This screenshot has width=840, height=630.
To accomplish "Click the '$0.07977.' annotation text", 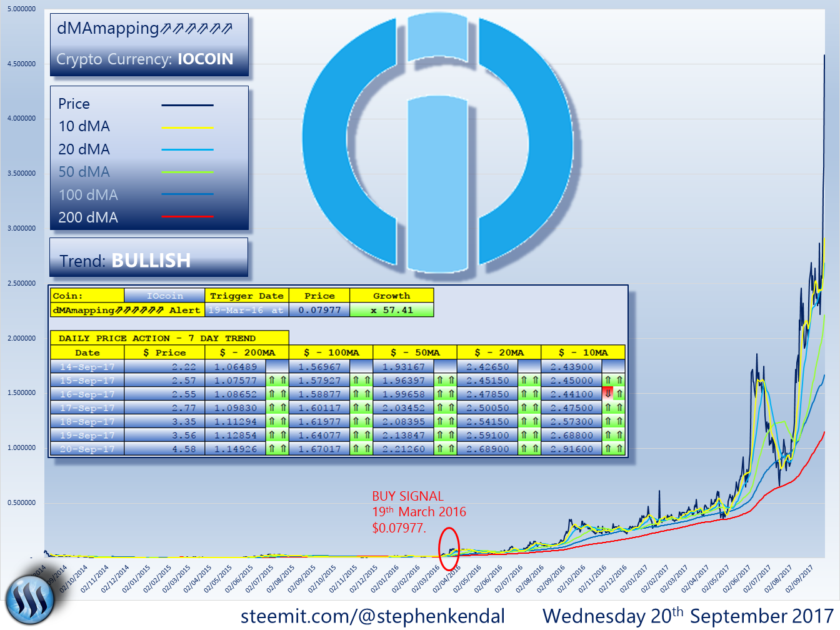I will pyautogui.click(x=399, y=528).
